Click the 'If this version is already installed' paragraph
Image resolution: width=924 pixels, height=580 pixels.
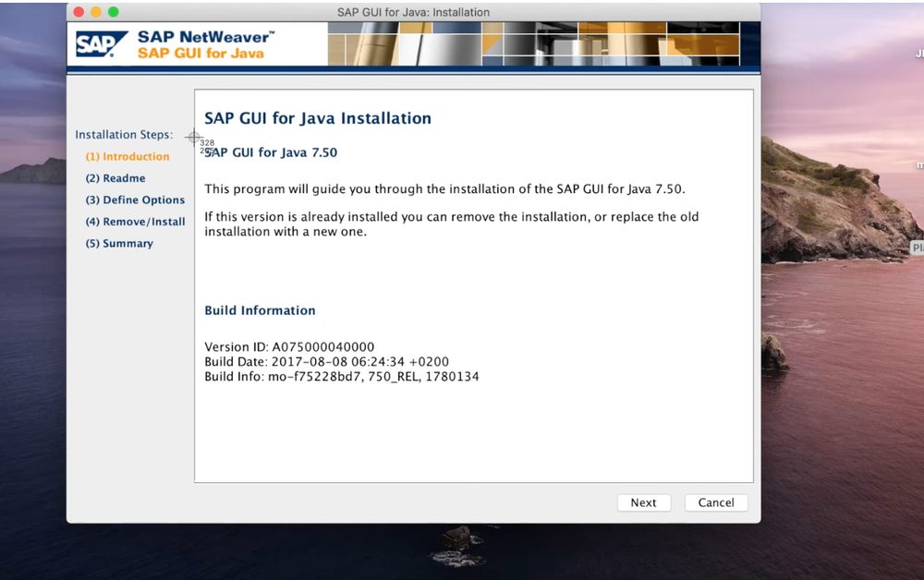pyautogui.click(x=452, y=224)
